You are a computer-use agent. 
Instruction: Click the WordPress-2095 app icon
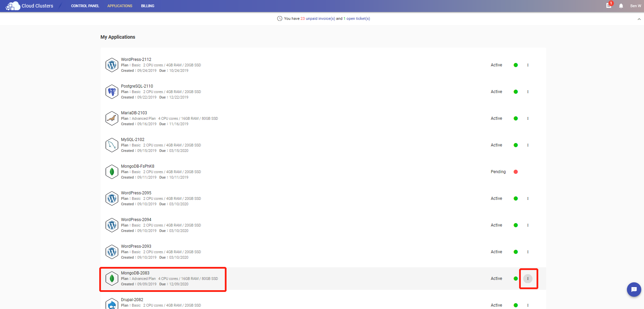[x=112, y=198]
